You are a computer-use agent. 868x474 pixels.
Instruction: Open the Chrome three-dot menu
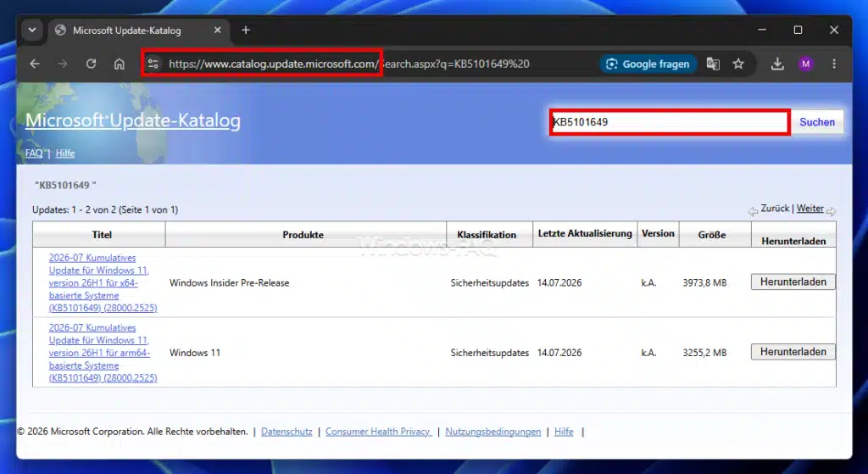click(x=834, y=64)
